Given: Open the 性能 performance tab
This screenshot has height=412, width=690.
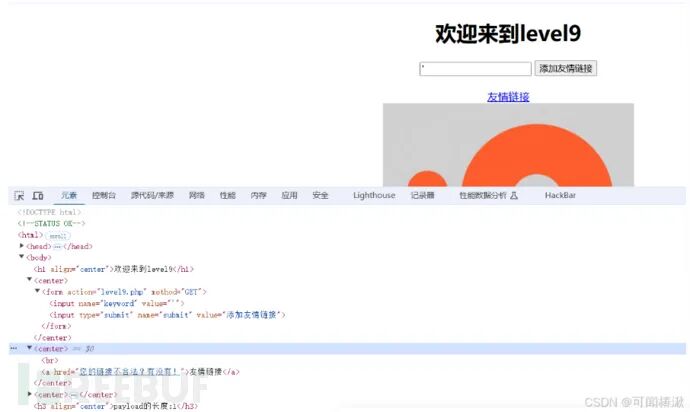Looking at the screenshot, I should (x=228, y=195).
